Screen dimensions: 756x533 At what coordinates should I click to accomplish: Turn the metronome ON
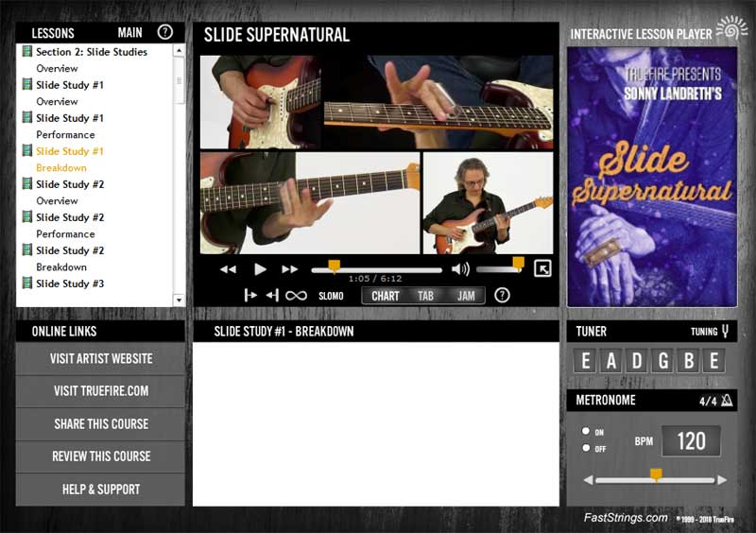point(586,431)
